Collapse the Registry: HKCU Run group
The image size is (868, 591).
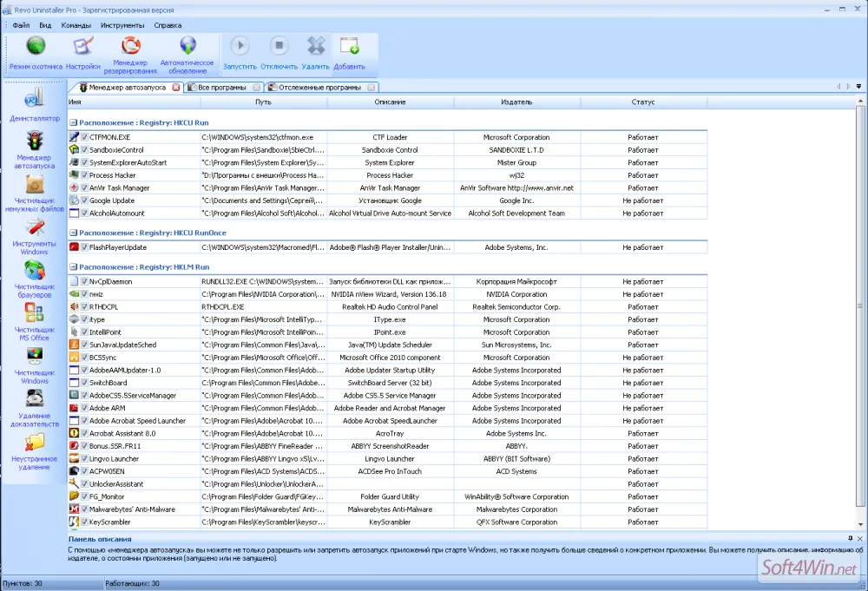click(73, 123)
